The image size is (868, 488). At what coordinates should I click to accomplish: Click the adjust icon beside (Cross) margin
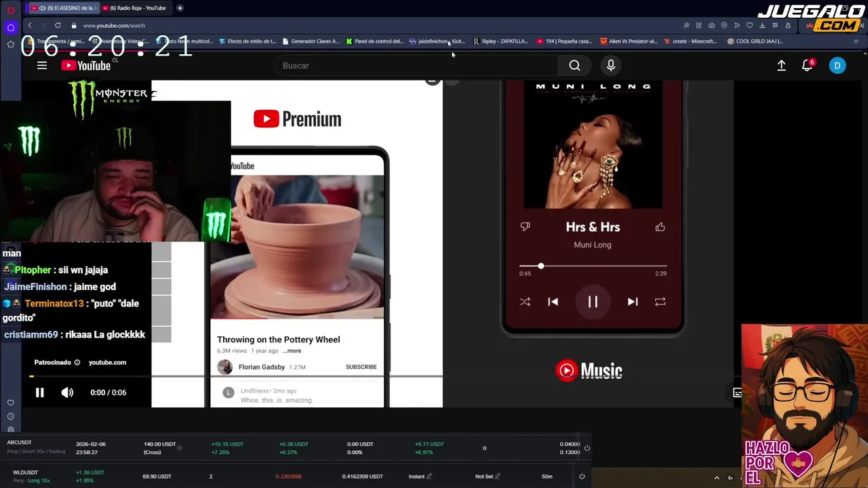tap(179, 448)
